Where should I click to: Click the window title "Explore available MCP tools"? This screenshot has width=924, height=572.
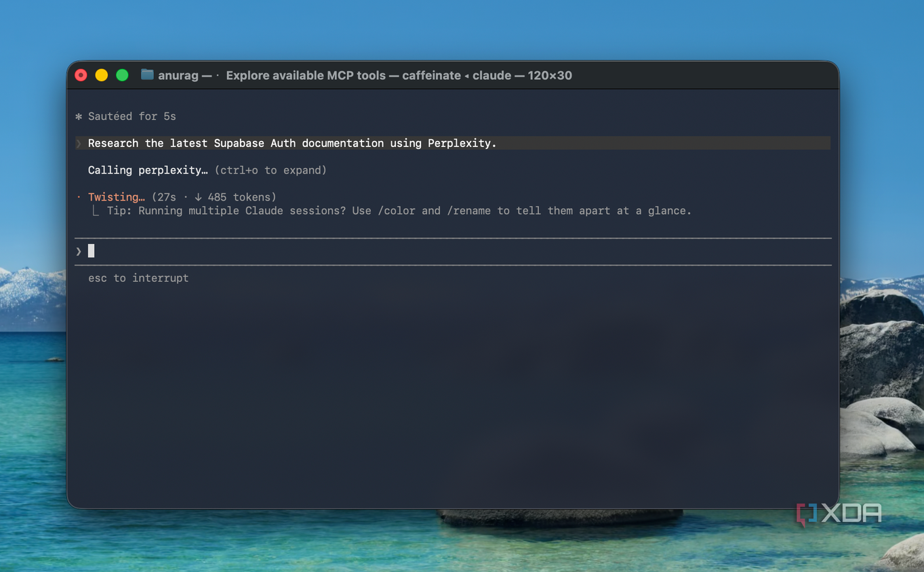(x=306, y=75)
